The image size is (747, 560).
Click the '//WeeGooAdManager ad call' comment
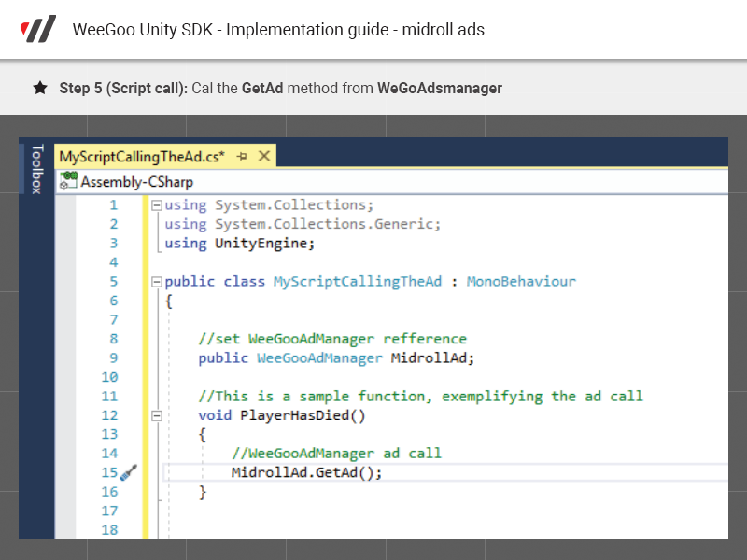pos(337,454)
